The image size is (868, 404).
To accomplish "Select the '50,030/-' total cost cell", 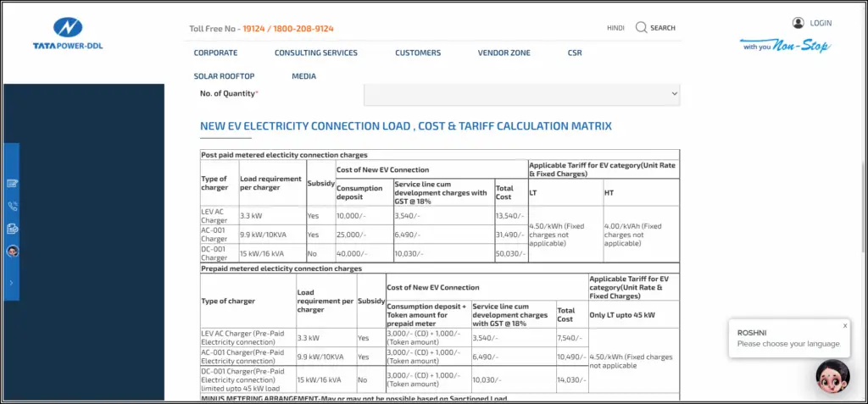I will (511, 253).
